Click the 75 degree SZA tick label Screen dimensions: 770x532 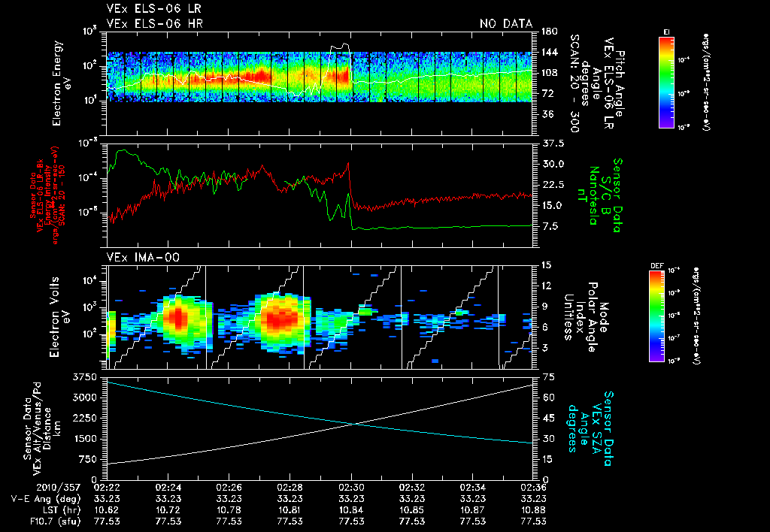547,377
